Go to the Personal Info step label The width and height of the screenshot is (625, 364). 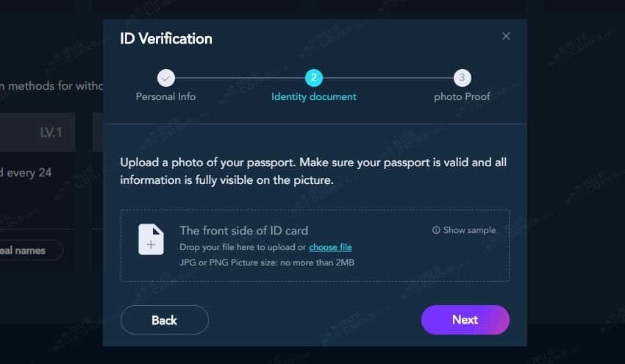coord(166,96)
